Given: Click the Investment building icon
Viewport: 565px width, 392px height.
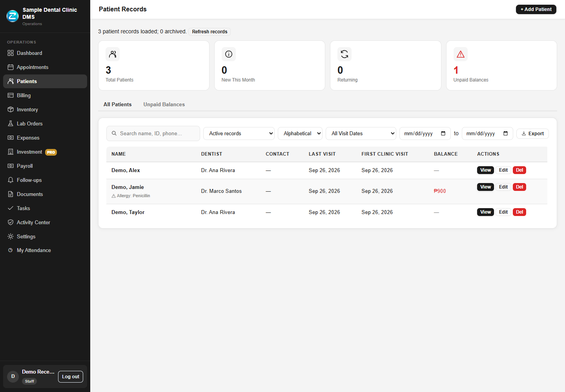Looking at the screenshot, I should [x=11, y=152].
